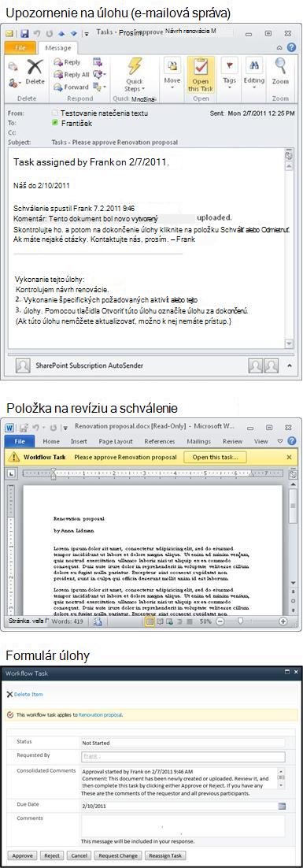Click the Request Change button

118,855
